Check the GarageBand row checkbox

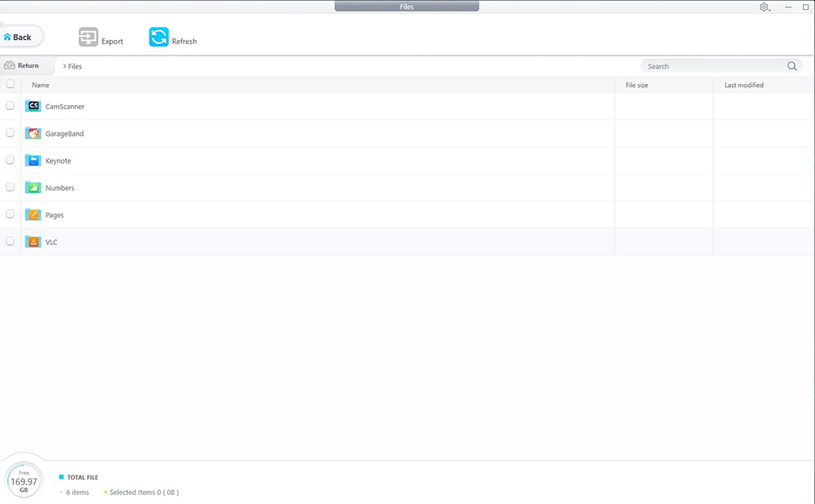[10, 133]
